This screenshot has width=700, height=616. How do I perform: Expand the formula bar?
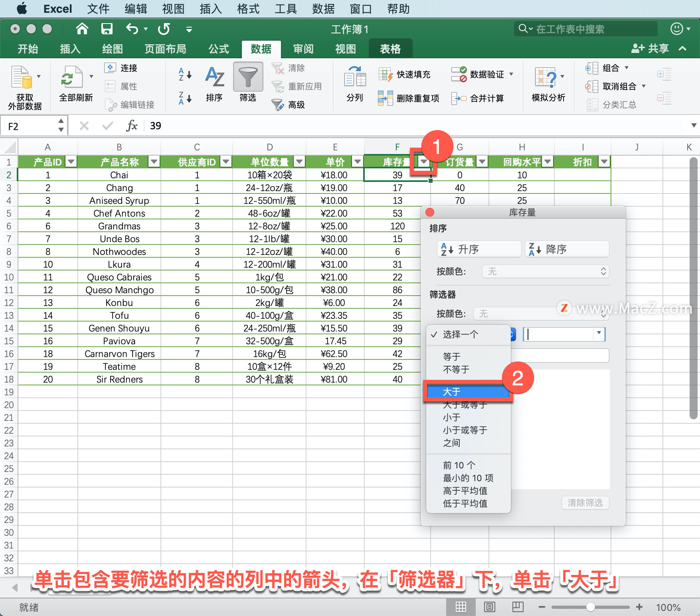click(694, 125)
